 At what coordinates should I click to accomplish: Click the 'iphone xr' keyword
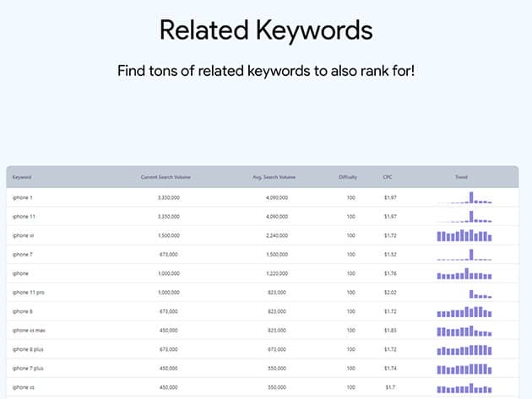(x=23, y=235)
